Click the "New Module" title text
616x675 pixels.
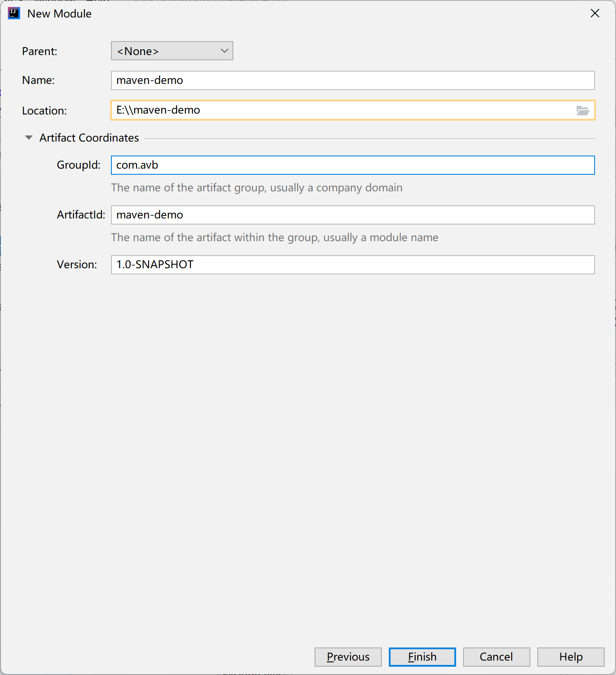click(x=59, y=14)
